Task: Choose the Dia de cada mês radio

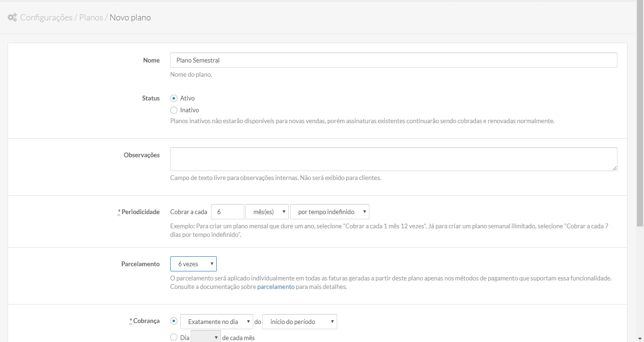Action: click(x=174, y=338)
